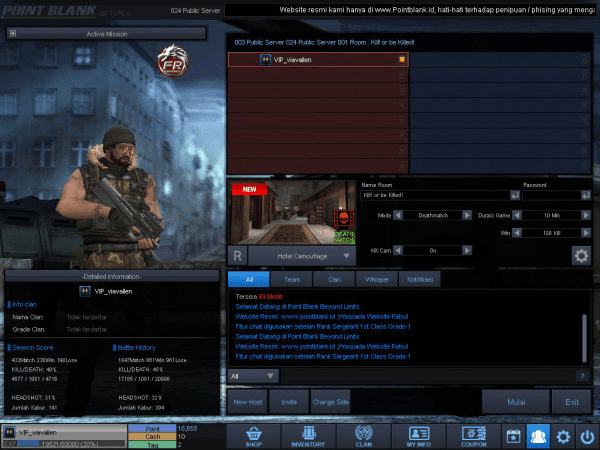Open the Coupon icon
600x450 pixels.
[x=473, y=436]
